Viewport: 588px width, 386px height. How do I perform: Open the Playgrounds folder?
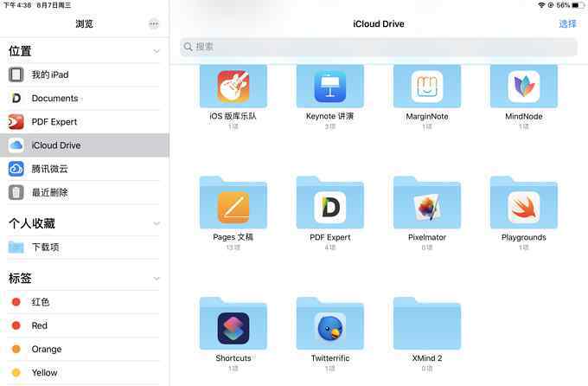(523, 203)
